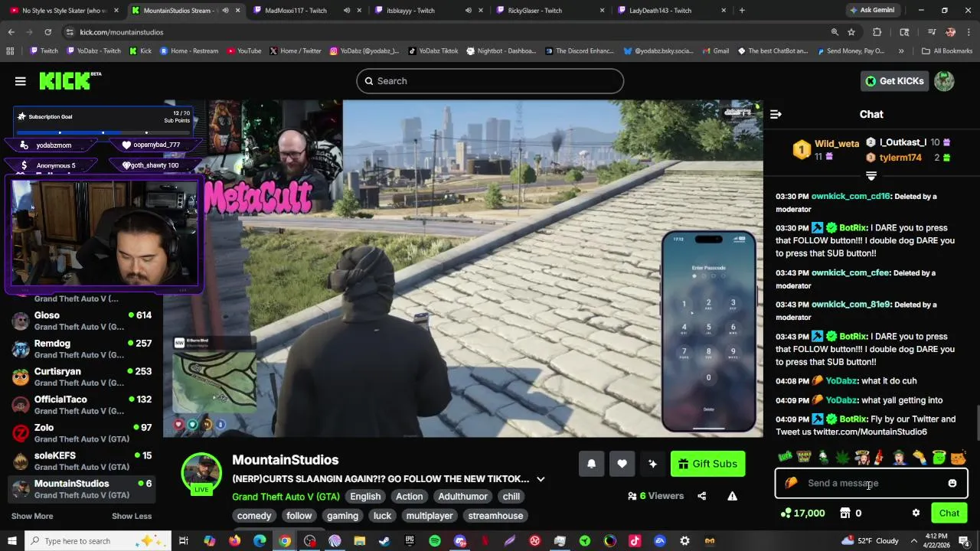Open the chat shop storefront icon
Screen dimensions: 980x551
pos(845,514)
